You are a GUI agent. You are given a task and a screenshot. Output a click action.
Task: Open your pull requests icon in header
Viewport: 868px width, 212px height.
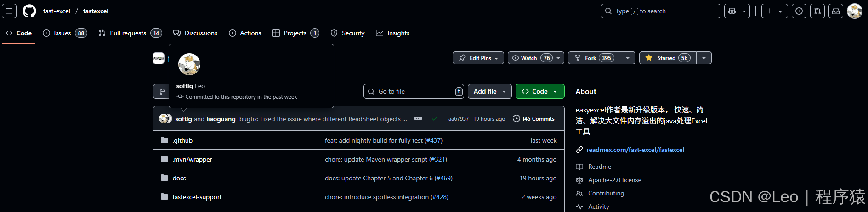(x=817, y=11)
